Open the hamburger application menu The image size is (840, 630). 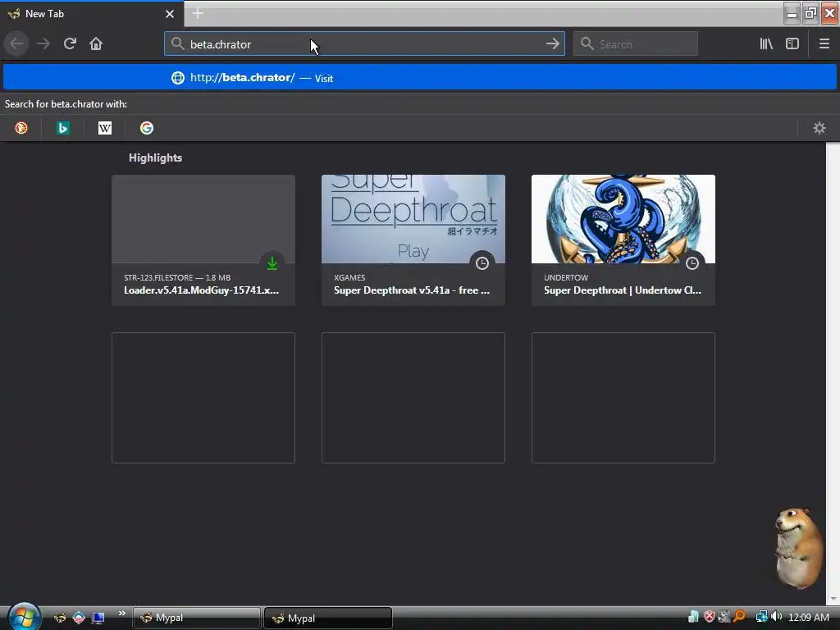click(824, 44)
